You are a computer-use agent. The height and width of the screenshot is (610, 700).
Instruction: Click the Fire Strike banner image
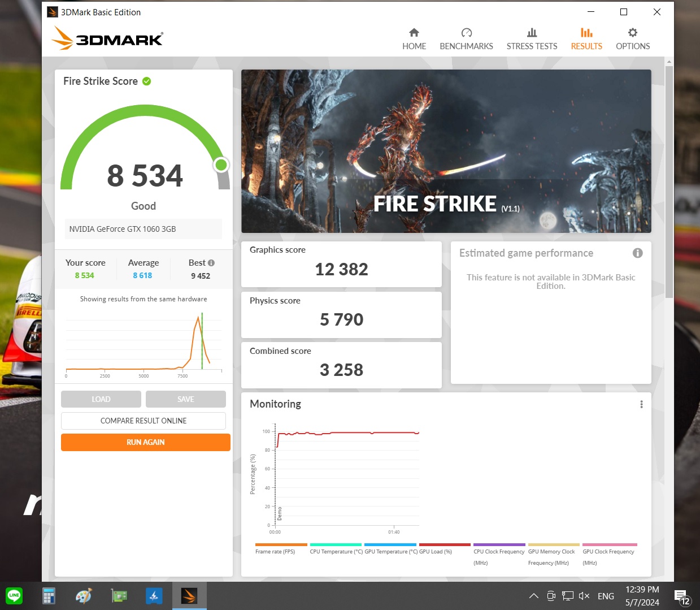tap(446, 151)
